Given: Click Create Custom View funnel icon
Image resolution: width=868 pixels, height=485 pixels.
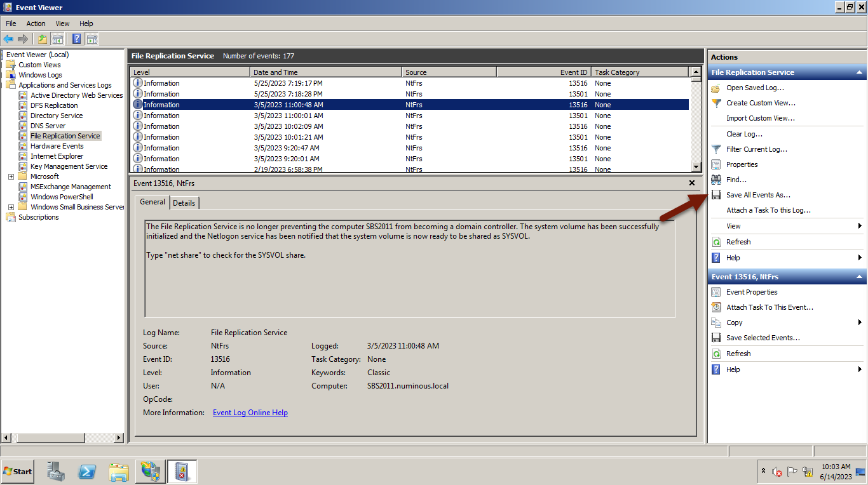Looking at the screenshot, I should 716,103.
